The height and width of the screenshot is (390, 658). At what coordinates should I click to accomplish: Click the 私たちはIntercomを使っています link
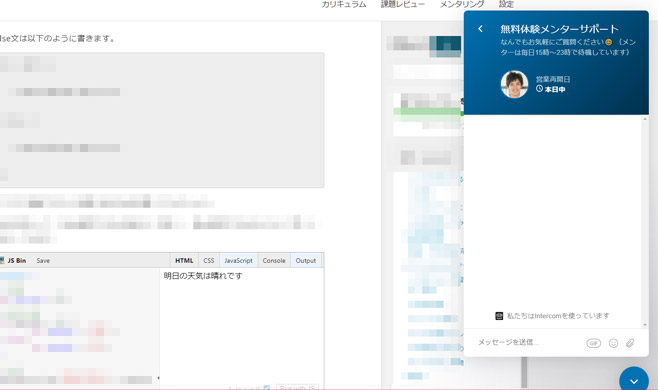(x=558, y=316)
